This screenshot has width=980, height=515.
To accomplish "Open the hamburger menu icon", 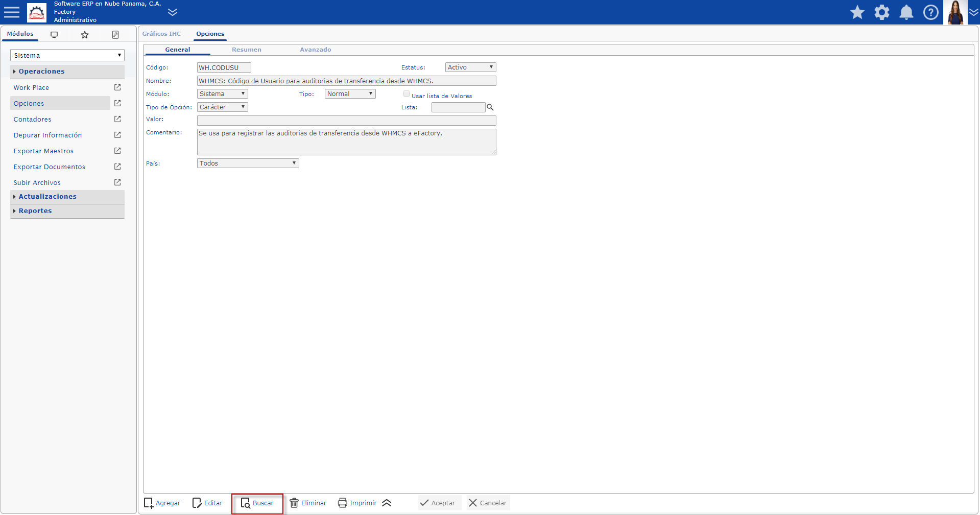I will coord(11,12).
